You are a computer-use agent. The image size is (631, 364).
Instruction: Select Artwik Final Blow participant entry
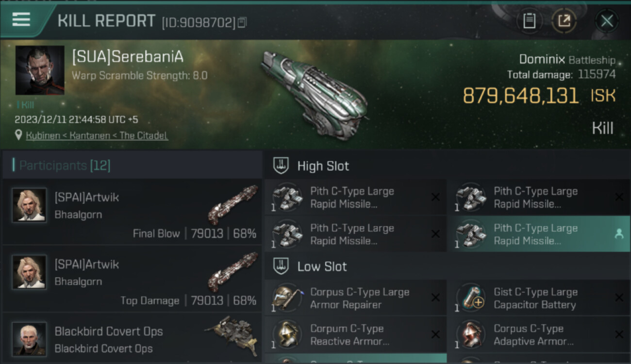(132, 212)
